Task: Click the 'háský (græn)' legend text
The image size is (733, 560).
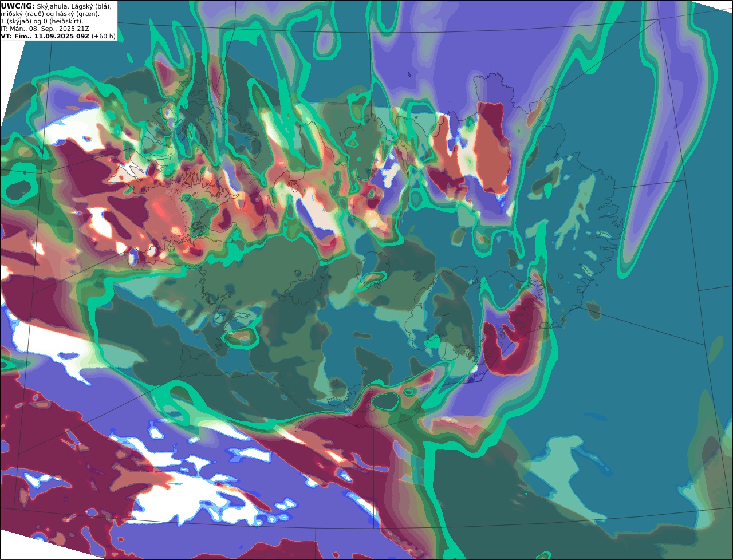Action: pyautogui.click(x=76, y=14)
